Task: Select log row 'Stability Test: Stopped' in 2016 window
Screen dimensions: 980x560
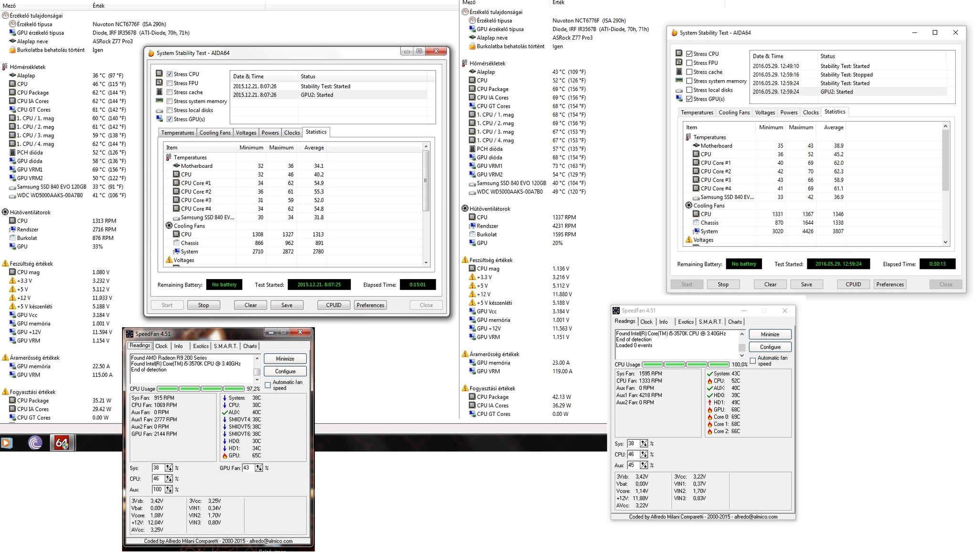Action: coord(848,75)
